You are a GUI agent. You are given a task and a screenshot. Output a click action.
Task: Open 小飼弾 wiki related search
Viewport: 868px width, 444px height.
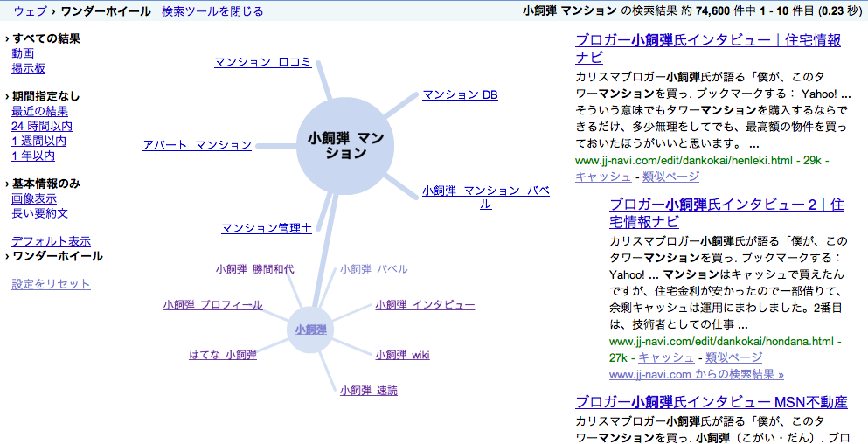point(402,355)
